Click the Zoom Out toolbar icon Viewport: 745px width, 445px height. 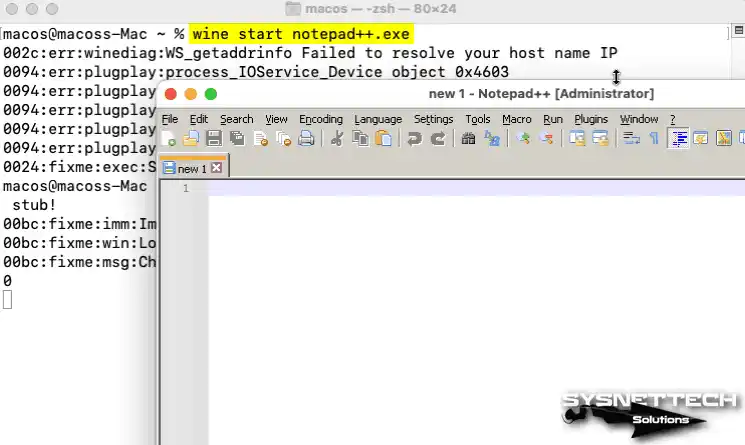pyautogui.click(x=546, y=139)
